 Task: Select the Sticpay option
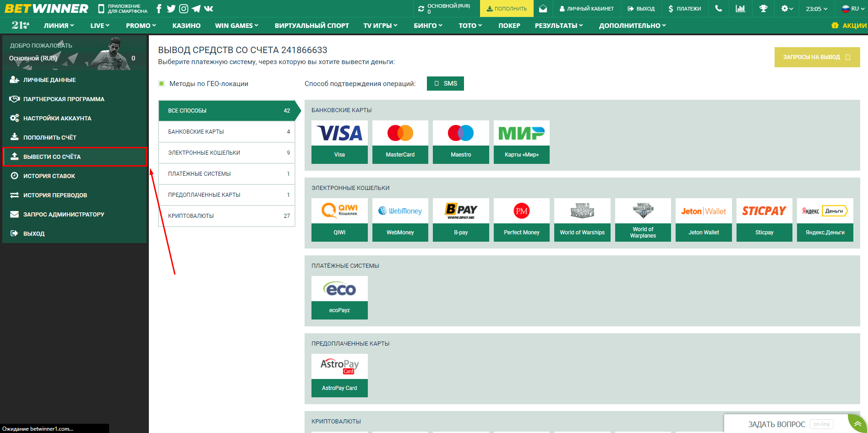[764, 220]
